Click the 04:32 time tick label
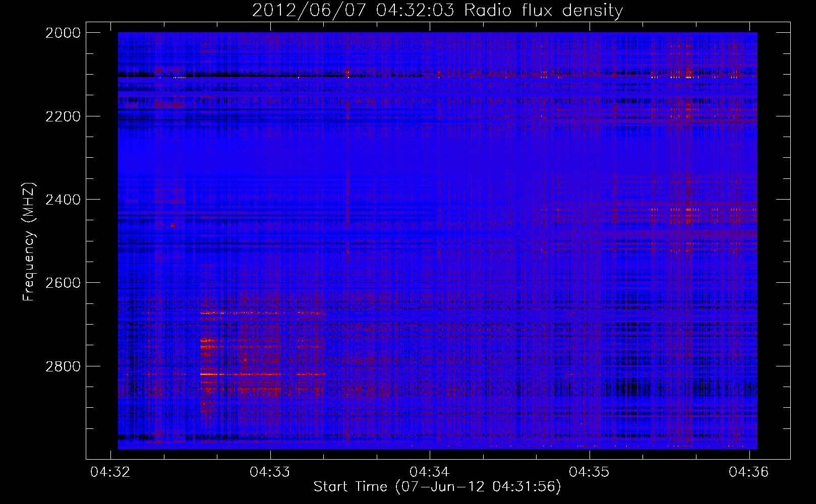The width and height of the screenshot is (816, 504). point(110,472)
